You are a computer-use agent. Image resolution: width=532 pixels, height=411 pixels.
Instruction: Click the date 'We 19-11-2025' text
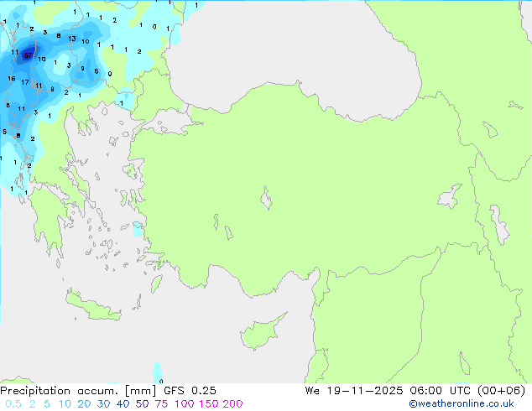pyautogui.click(x=354, y=391)
